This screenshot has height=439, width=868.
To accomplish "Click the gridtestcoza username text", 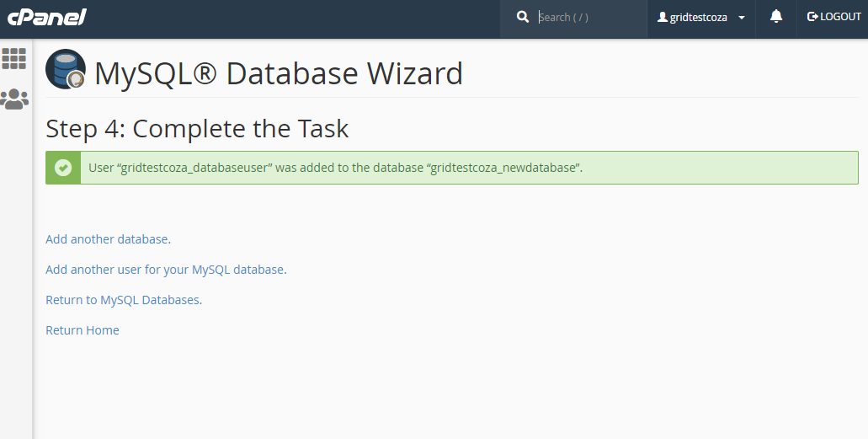I will pos(698,18).
